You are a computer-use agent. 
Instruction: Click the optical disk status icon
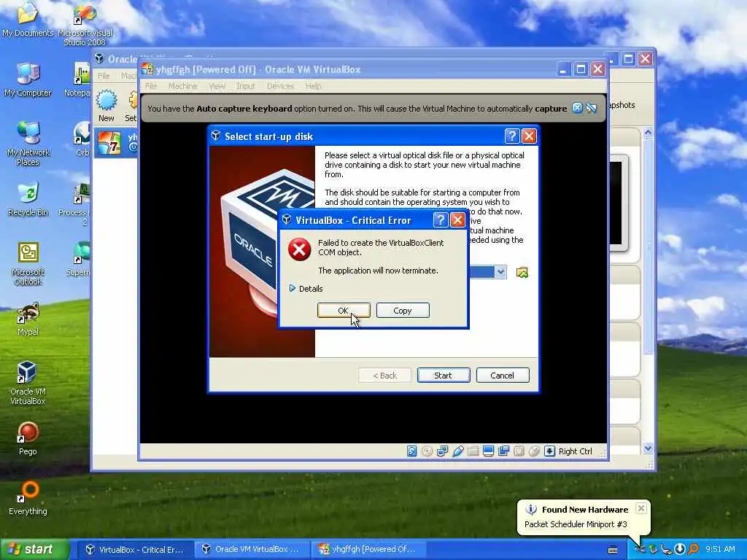pos(427,451)
